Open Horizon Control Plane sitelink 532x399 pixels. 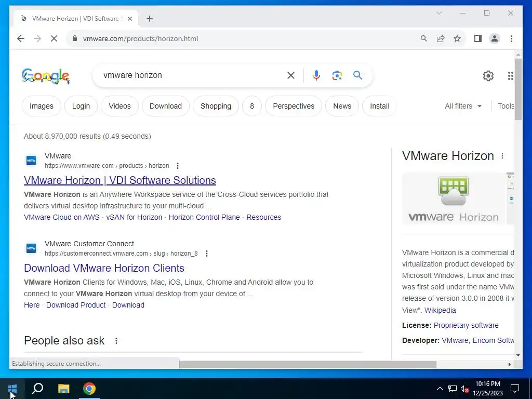[x=204, y=217]
